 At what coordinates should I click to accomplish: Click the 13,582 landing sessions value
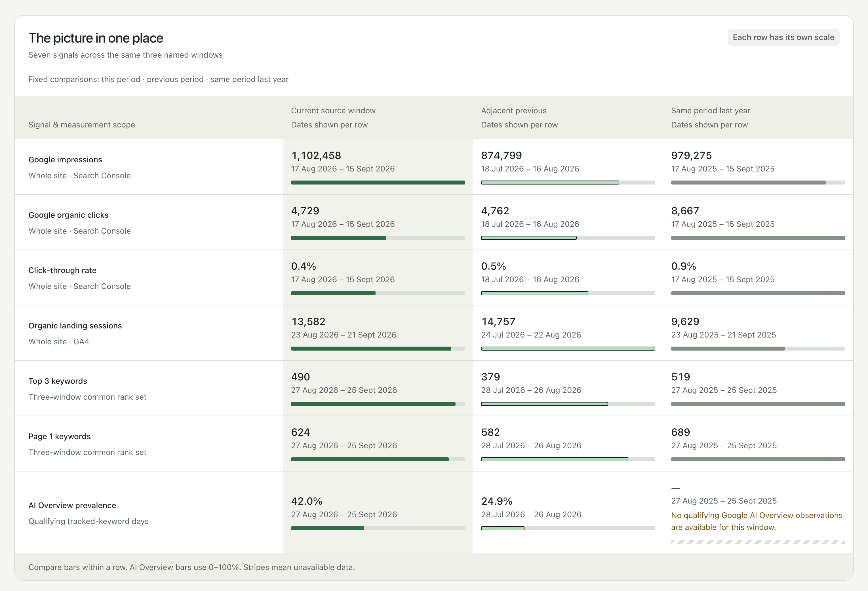[308, 322]
